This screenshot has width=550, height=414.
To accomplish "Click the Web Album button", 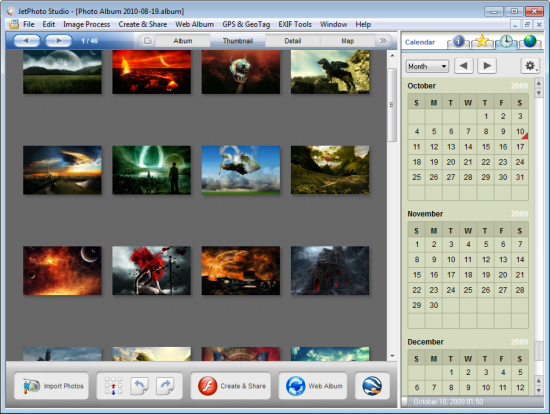I will click(313, 386).
